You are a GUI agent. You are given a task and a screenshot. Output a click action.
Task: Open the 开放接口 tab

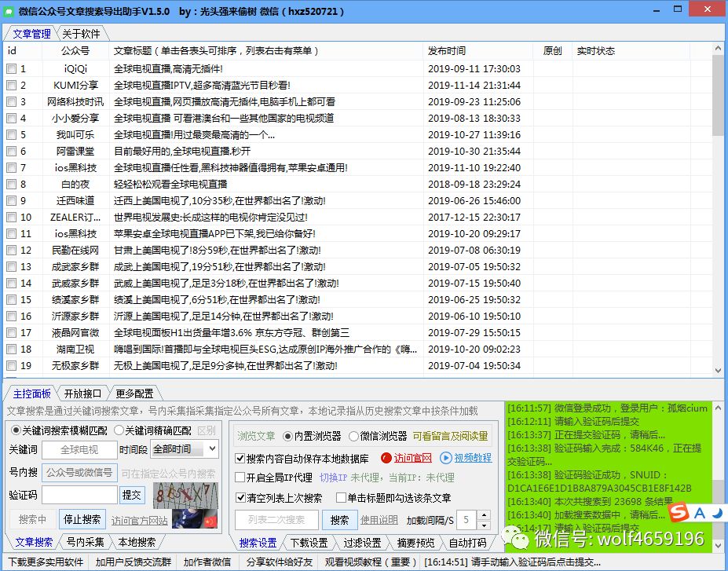coord(82,393)
